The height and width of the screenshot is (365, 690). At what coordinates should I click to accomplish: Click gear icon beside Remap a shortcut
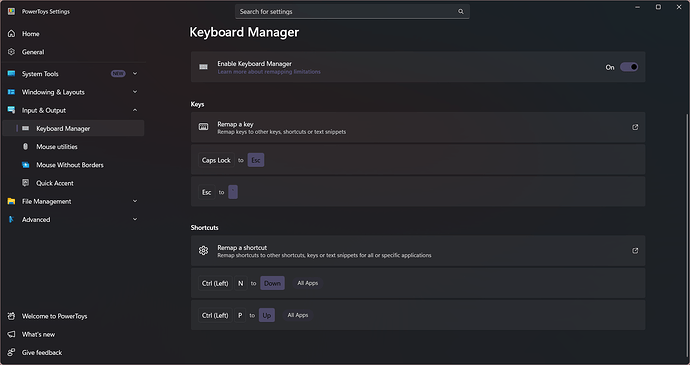pos(203,251)
